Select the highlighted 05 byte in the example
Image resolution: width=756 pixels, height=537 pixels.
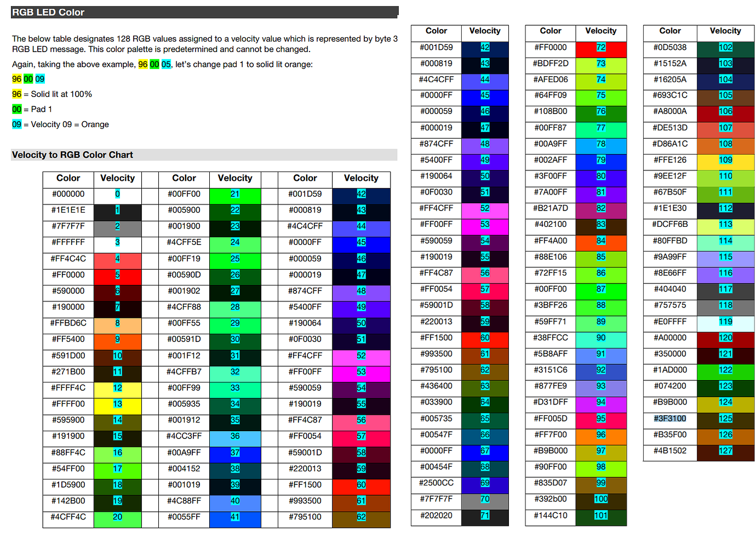click(167, 64)
